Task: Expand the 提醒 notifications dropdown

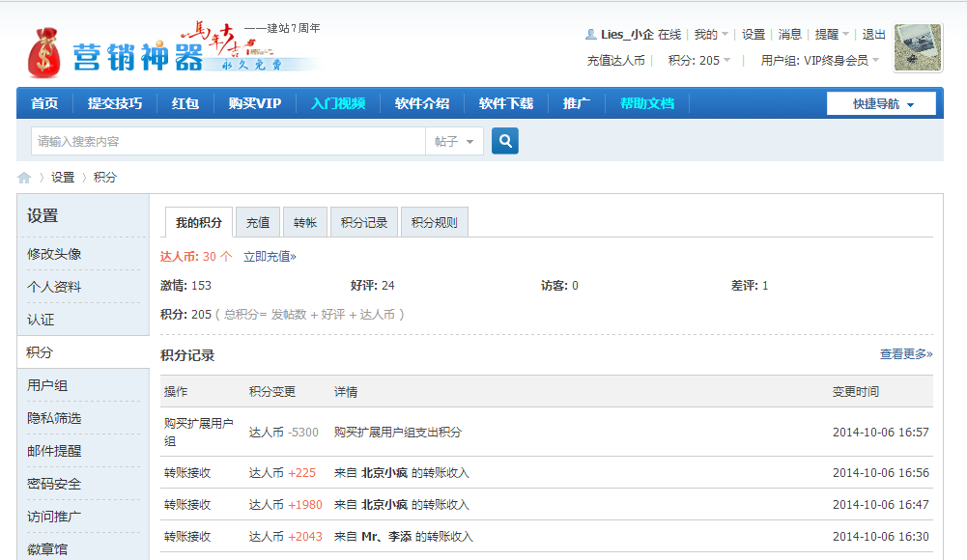Action: pos(832,34)
